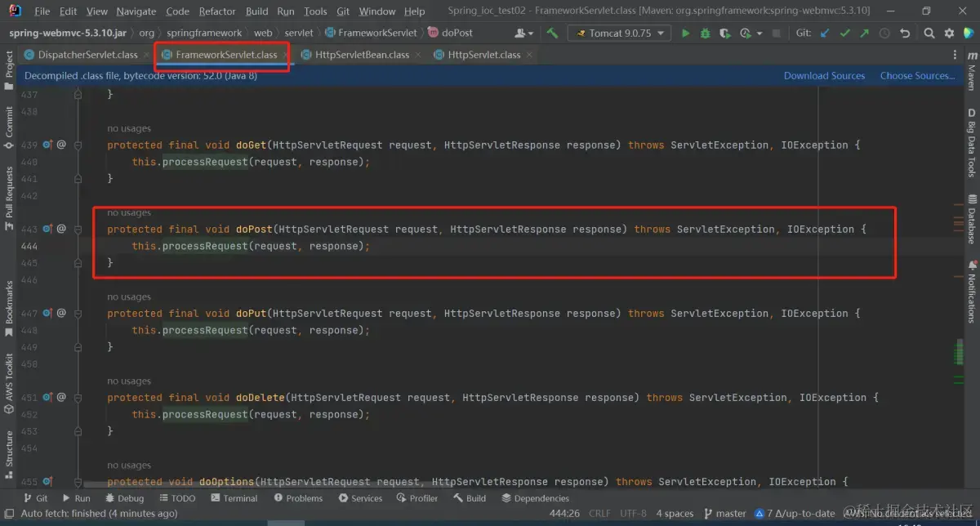The image size is (980, 526).
Task: Open the Terminal tool window button
Action: pos(234,497)
